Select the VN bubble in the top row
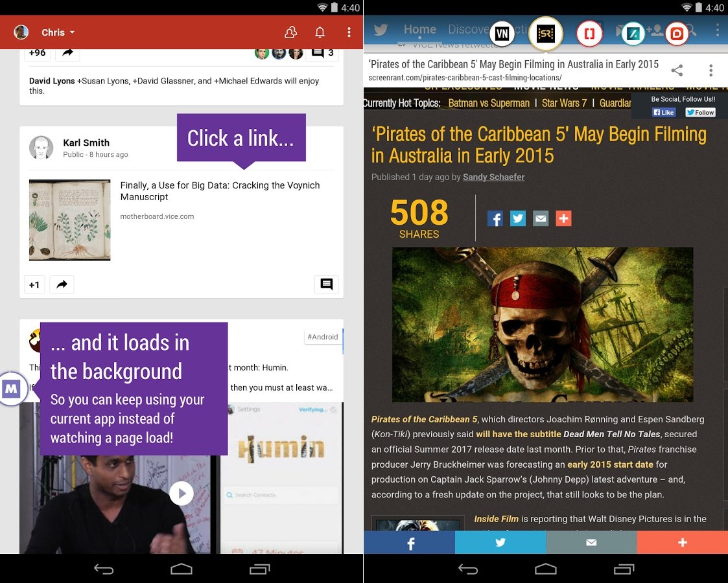The height and width of the screenshot is (583, 728). pyautogui.click(x=501, y=34)
